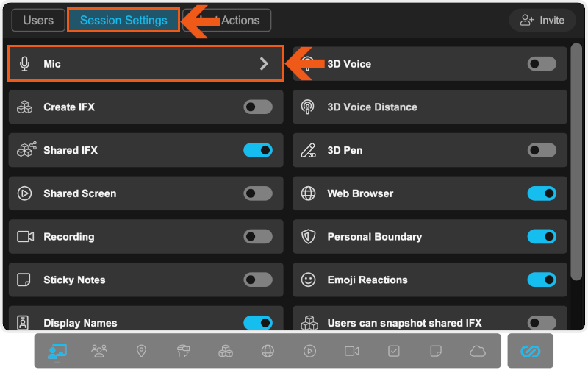Screen dimensions: 588x370
Task: Click the sticky note icon in bottom toolbar
Action: pyautogui.click(x=436, y=351)
